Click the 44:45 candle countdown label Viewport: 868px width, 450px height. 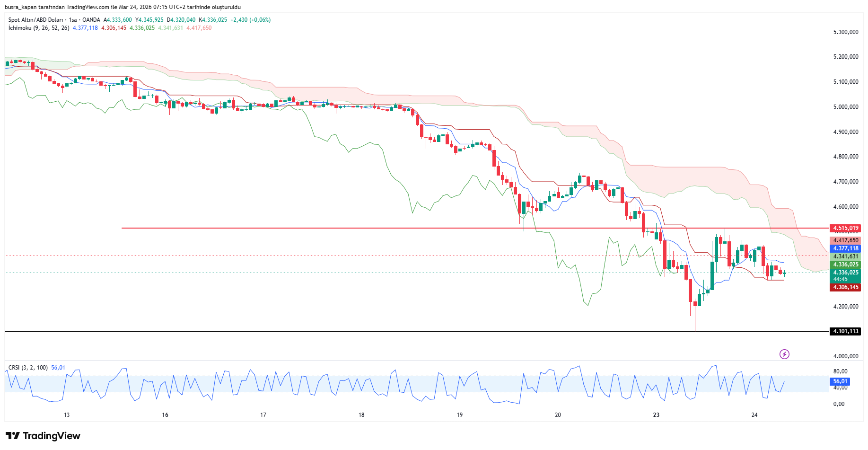point(840,279)
